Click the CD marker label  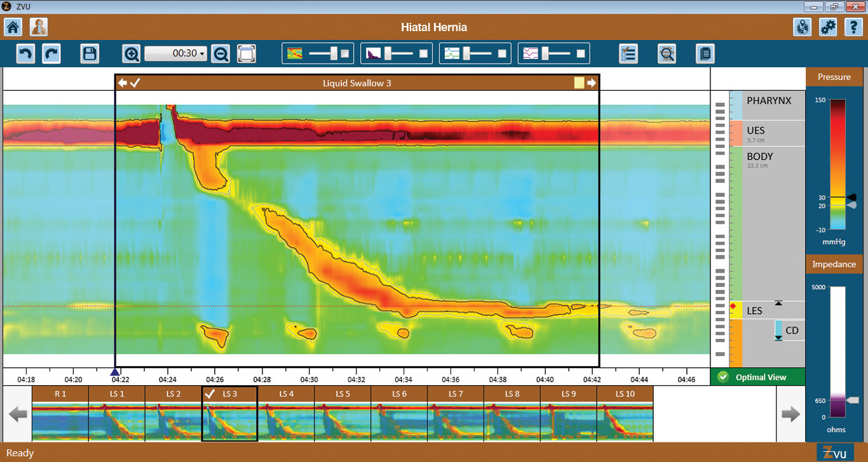(x=792, y=330)
